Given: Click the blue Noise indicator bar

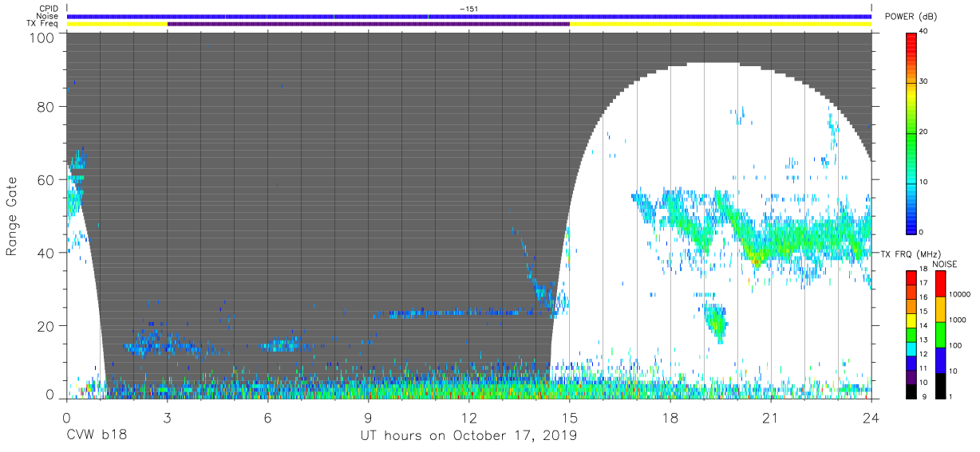Looking at the screenshot, I should coord(468,16).
